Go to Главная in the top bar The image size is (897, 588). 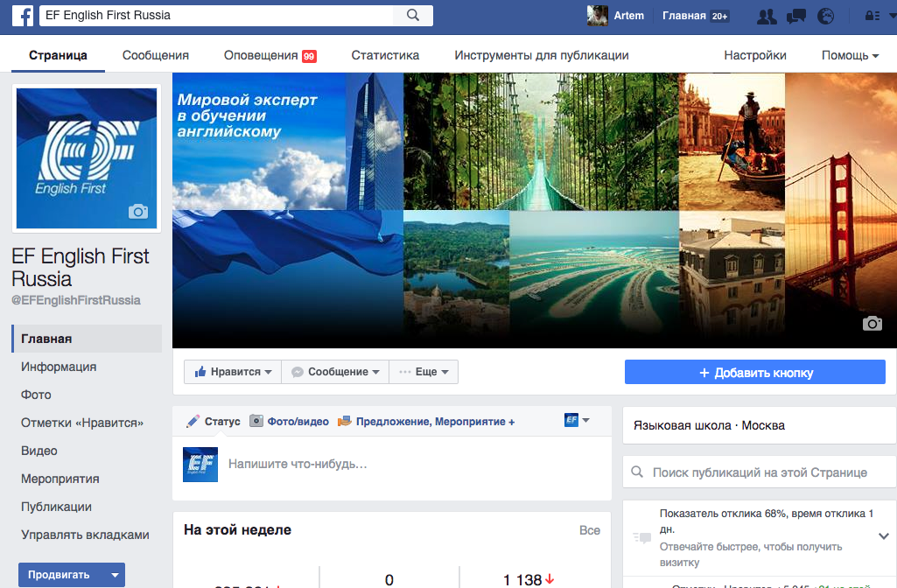[x=683, y=16]
